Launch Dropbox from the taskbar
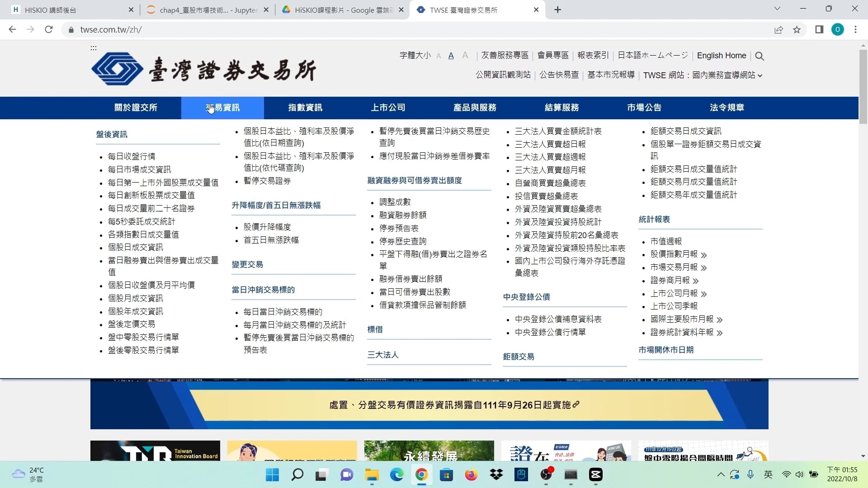The height and width of the screenshot is (488, 868). click(496, 475)
